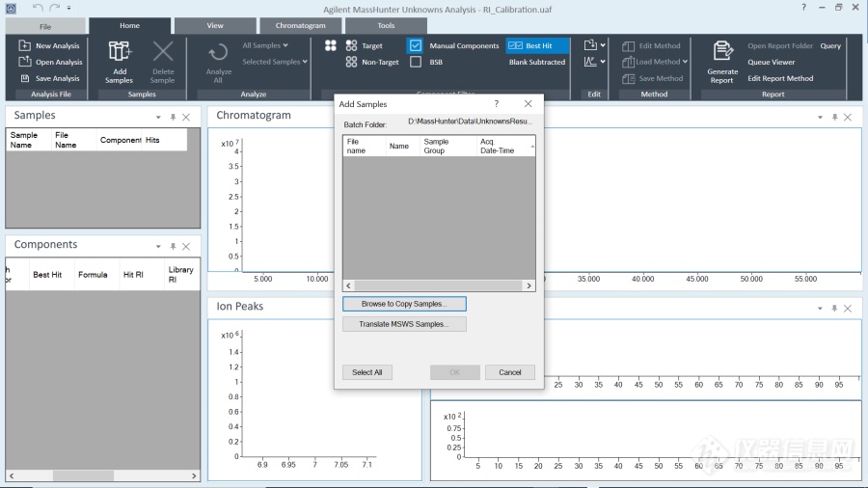Click the Load Method icon
The width and height of the screenshot is (868, 488).
pyautogui.click(x=628, y=62)
